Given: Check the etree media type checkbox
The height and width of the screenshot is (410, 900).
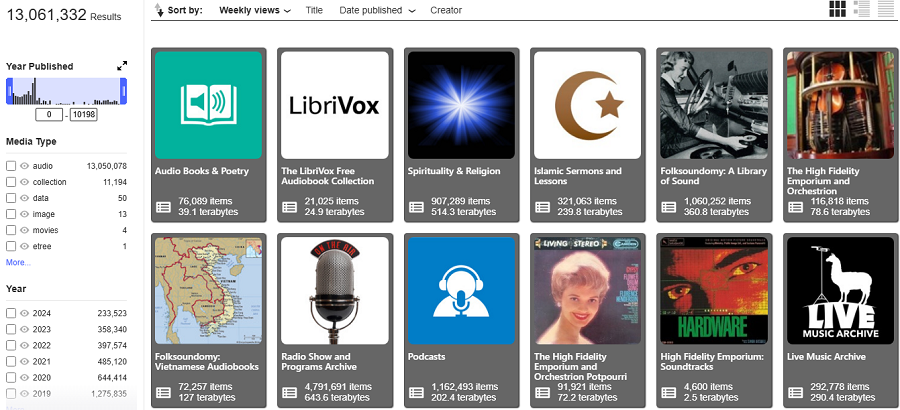Looking at the screenshot, I should 11,246.
